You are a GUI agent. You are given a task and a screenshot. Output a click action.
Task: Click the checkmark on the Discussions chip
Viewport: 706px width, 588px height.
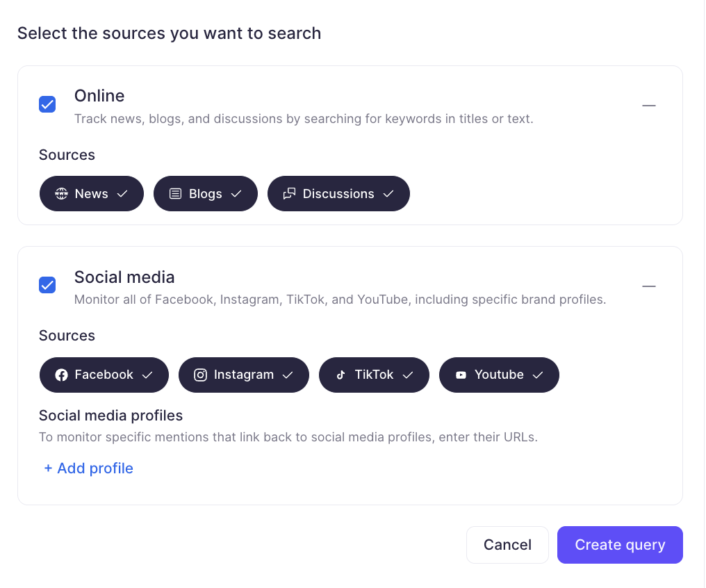[x=387, y=193]
